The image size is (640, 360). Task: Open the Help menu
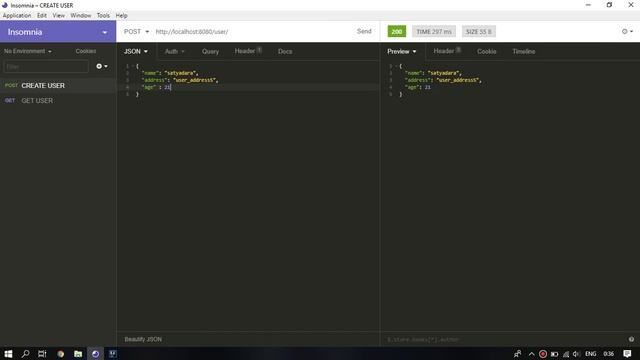121,16
